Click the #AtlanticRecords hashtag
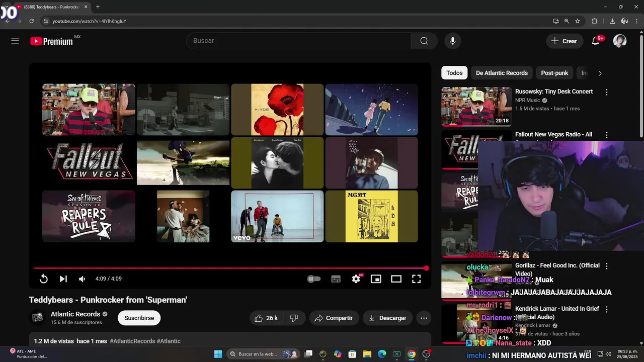The height and width of the screenshot is (362, 644). (132, 341)
